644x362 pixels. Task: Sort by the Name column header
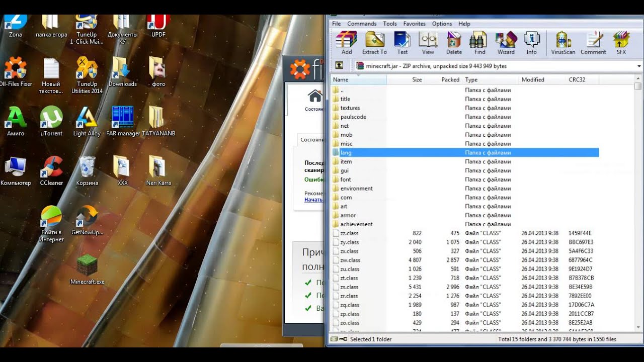pyautogui.click(x=358, y=79)
